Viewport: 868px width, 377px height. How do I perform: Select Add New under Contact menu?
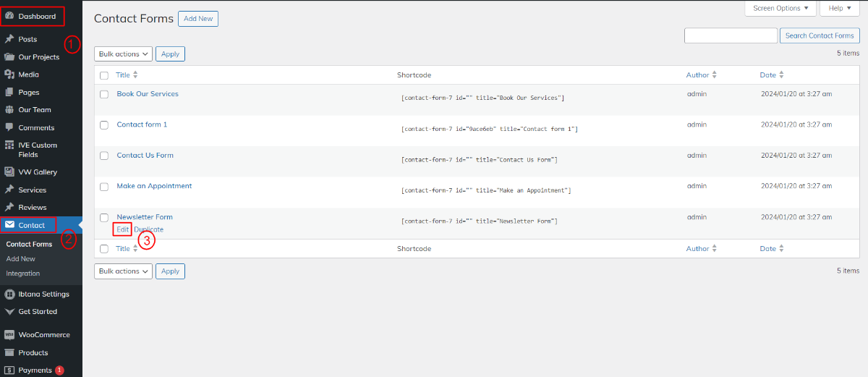click(x=21, y=258)
